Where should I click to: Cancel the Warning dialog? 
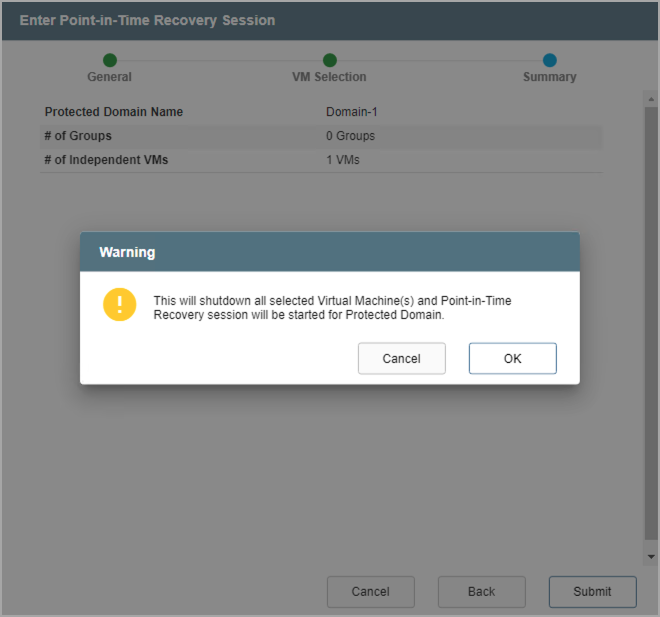tap(401, 358)
